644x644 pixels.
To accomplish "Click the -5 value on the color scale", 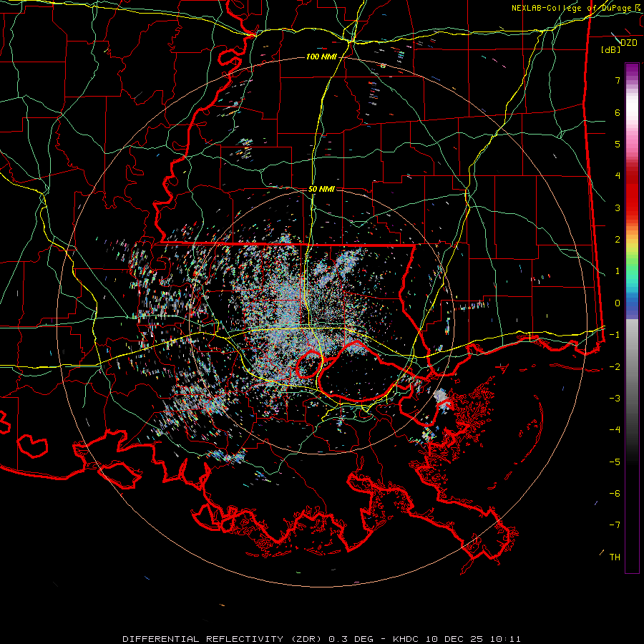I will pos(615,462).
